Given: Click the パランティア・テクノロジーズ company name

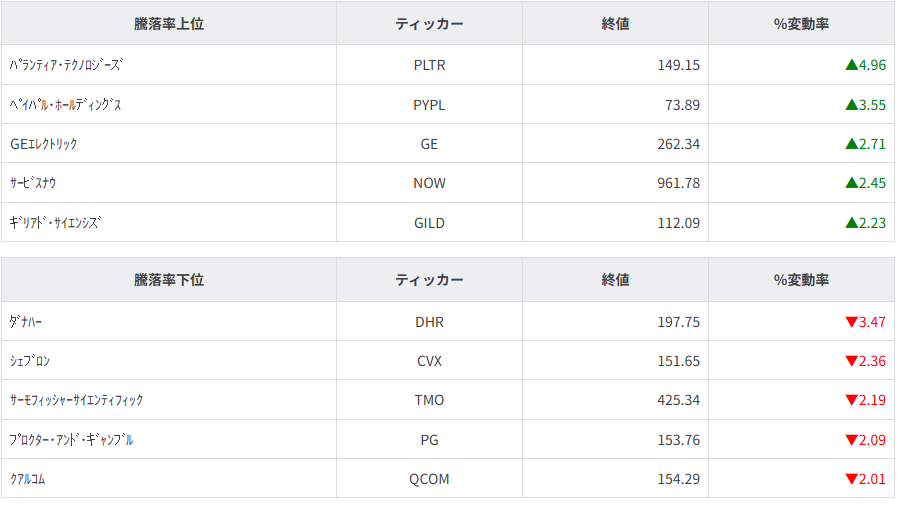Looking at the screenshot, I should coord(66,65).
